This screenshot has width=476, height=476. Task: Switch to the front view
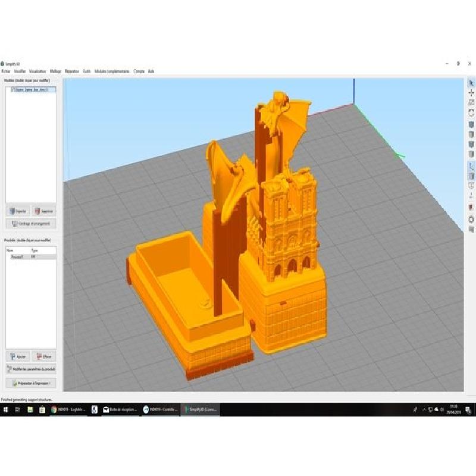(x=471, y=144)
